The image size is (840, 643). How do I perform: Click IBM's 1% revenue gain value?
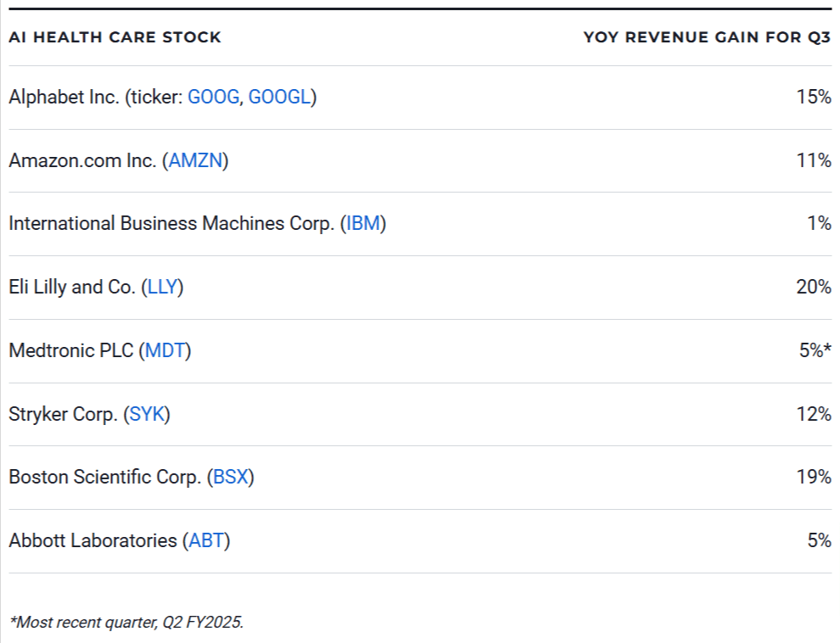(x=819, y=224)
